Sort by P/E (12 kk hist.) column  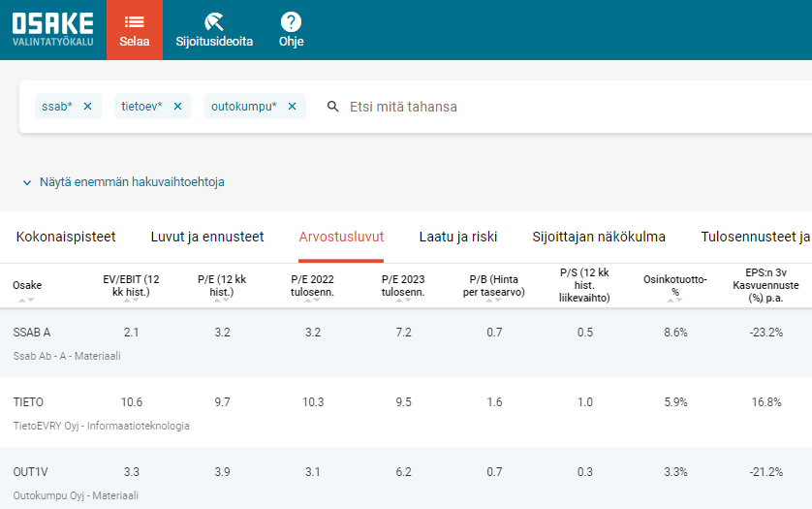click(222, 286)
